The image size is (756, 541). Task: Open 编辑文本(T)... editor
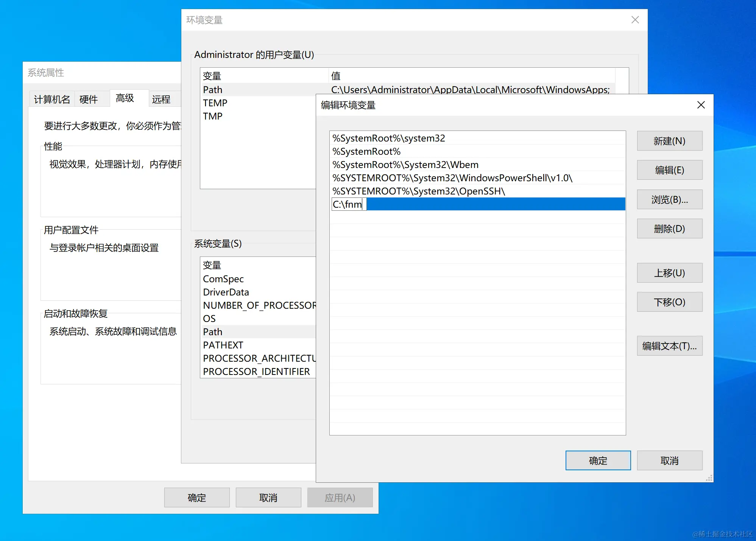669,346
